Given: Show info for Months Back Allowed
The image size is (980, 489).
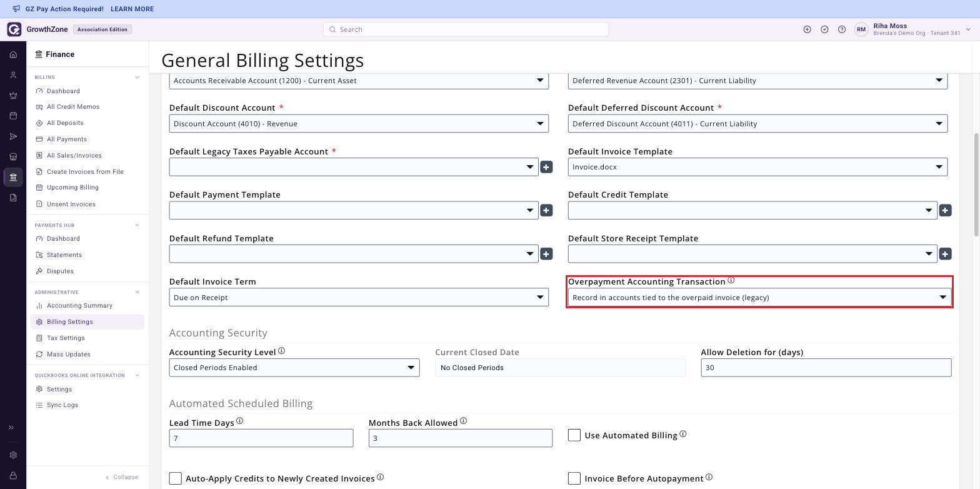Looking at the screenshot, I should [463, 421].
